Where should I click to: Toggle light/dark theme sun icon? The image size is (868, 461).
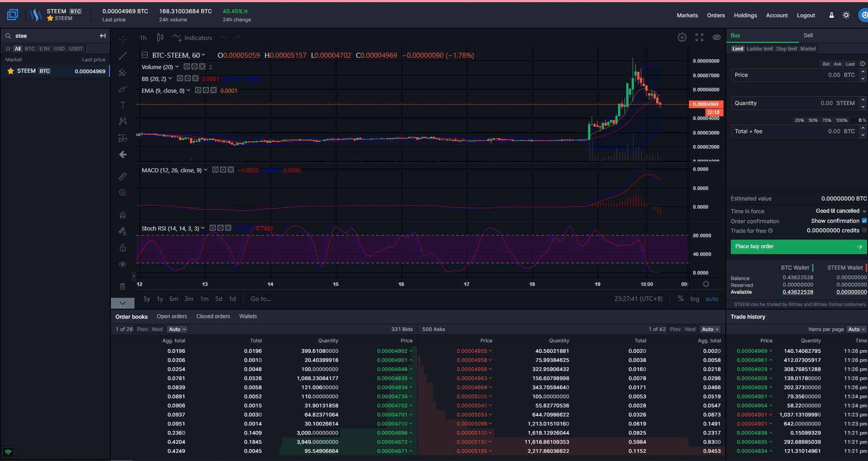(846, 15)
